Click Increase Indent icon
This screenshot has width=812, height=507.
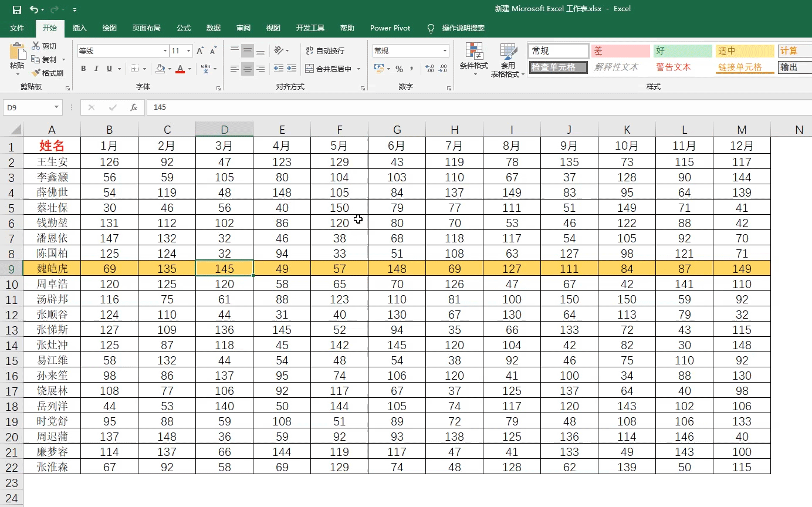(x=292, y=69)
